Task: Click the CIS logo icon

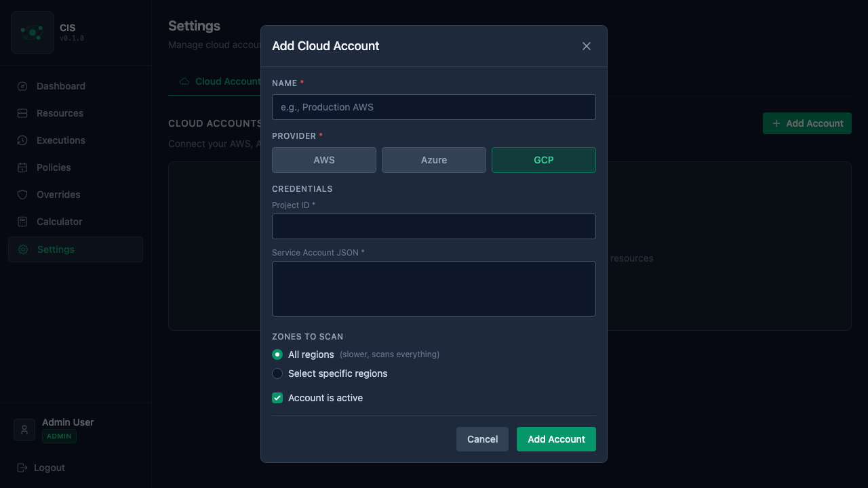Action: (x=33, y=33)
